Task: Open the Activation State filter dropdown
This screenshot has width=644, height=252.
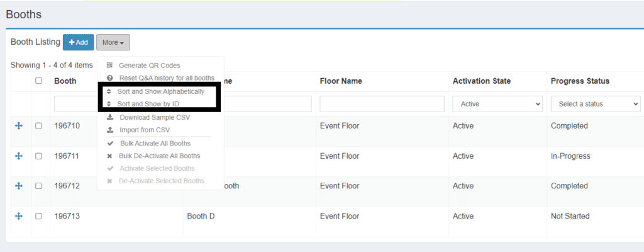Action: (x=497, y=104)
